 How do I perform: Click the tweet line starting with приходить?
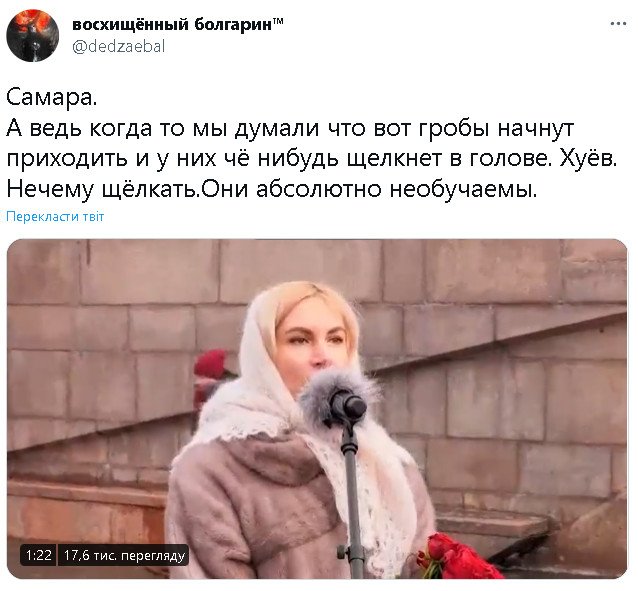(x=312, y=159)
